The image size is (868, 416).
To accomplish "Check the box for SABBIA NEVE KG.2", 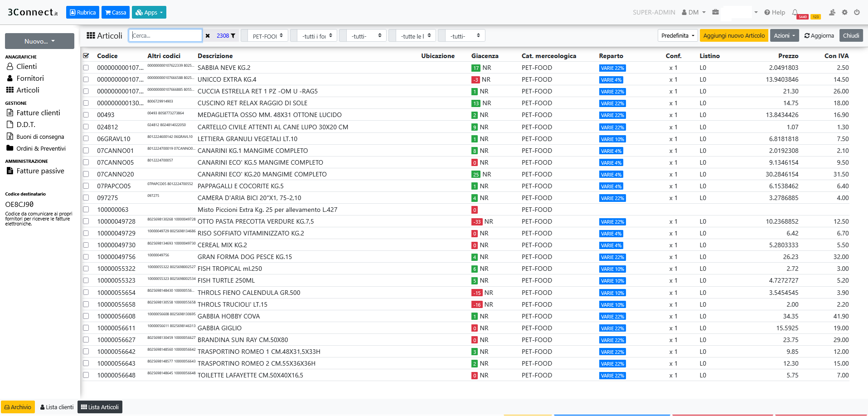I will tap(86, 68).
